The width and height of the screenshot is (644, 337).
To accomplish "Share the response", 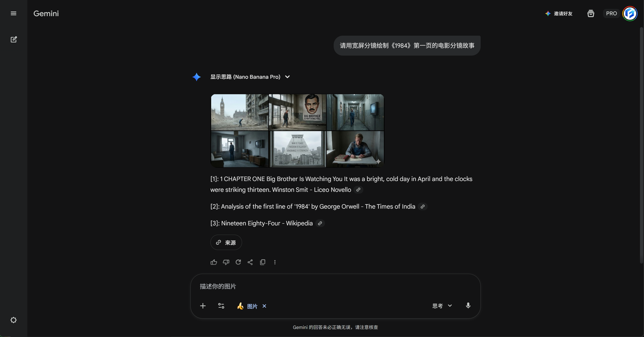I will (250, 262).
